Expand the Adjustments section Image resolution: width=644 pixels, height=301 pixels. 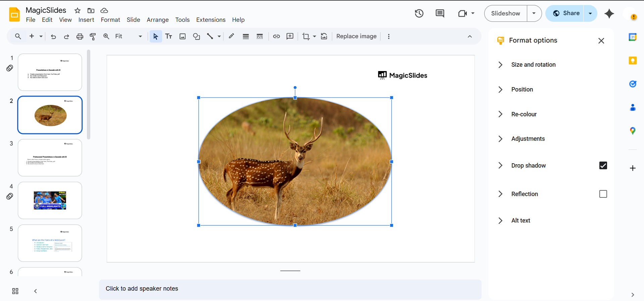point(528,139)
